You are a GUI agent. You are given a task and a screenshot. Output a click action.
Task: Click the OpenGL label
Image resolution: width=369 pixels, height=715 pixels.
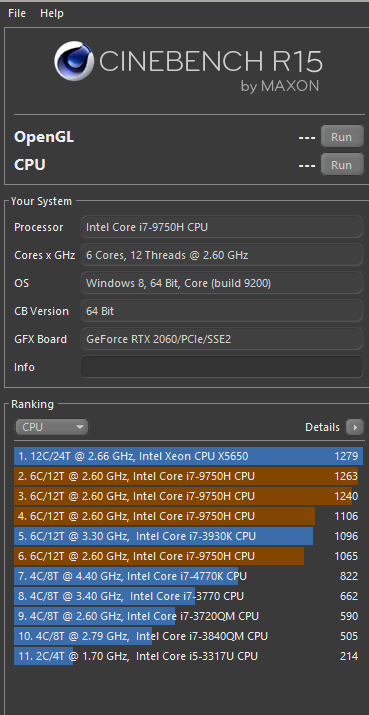(x=44, y=137)
